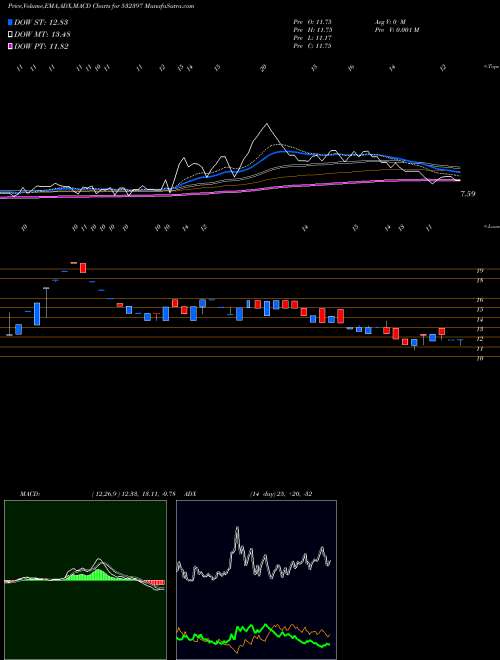This screenshot has height=660, width=500.
Task: Click the 16 price axis label
Action: [x=479, y=300]
